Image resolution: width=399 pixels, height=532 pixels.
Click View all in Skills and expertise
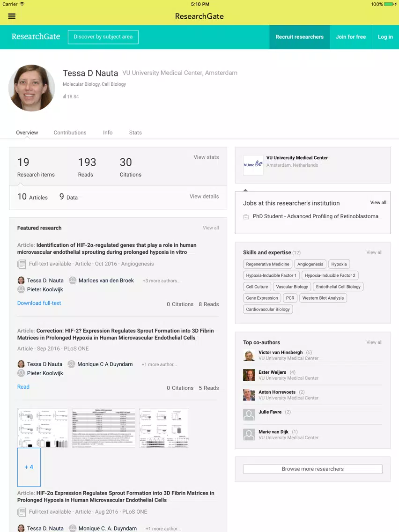pyautogui.click(x=374, y=252)
